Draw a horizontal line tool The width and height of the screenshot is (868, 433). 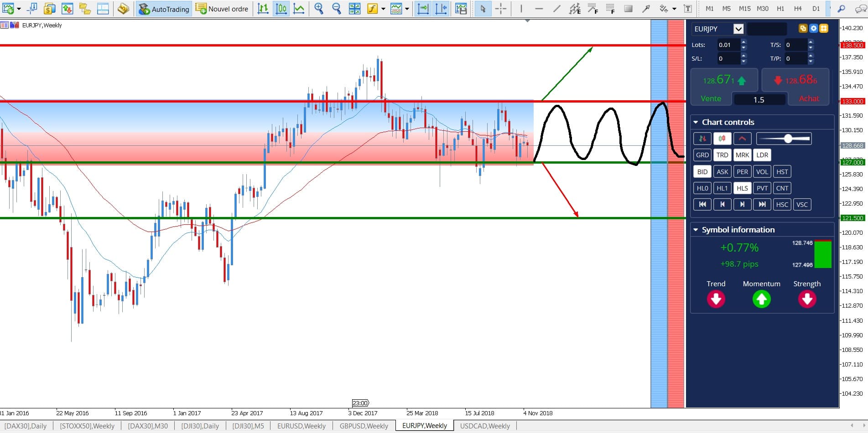(x=539, y=9)
